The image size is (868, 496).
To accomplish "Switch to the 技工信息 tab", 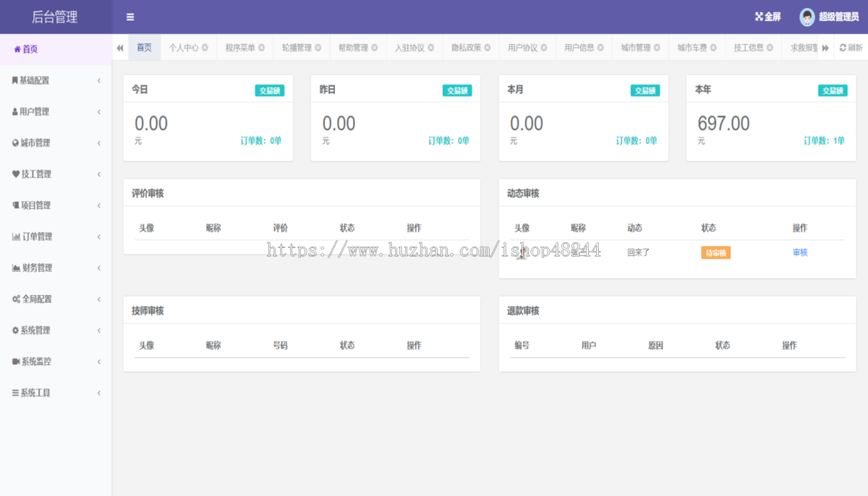I will tap(753, 48).
